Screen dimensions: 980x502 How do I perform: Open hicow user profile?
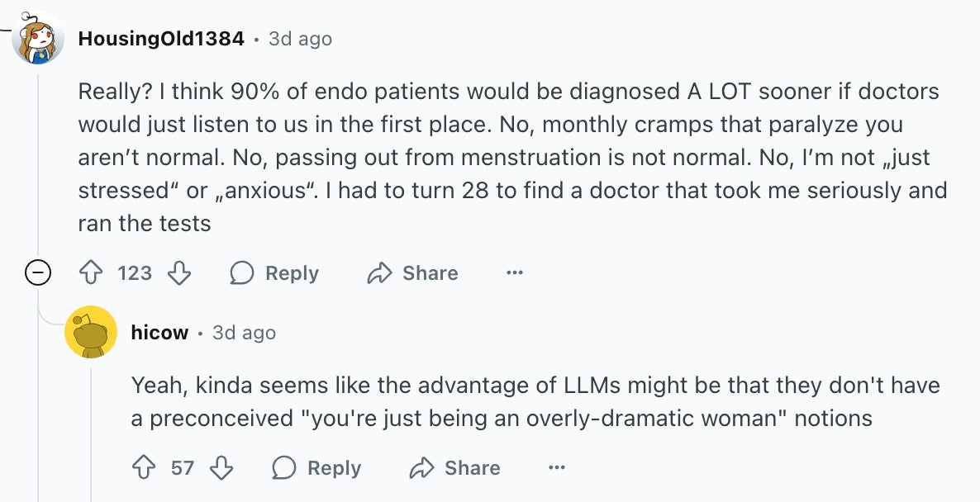(x=159, y=333)
